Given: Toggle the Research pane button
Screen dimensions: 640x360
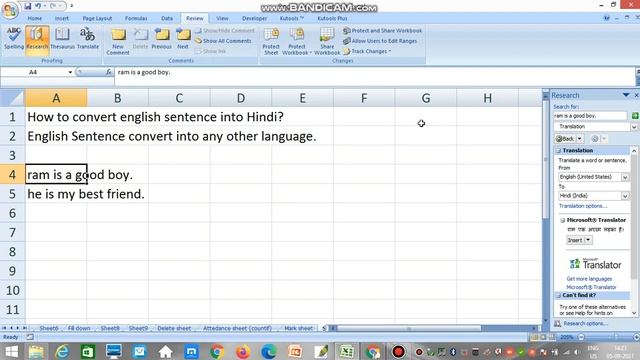Looking at the screenshot, I should [37, 39].
